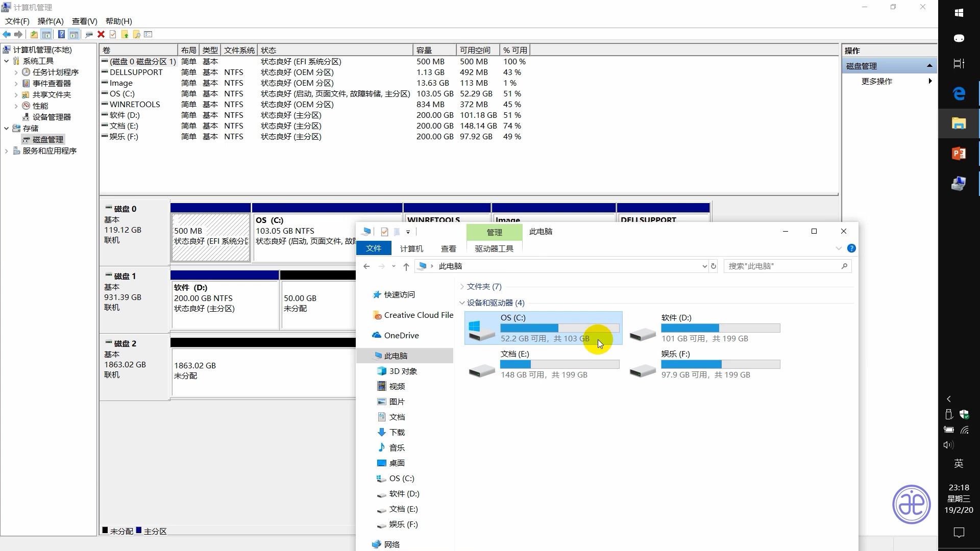This screenshot has height=551, width=980.
Task: Collapse the 磁盘管理 actions section arrow
Action: point(929,66)
